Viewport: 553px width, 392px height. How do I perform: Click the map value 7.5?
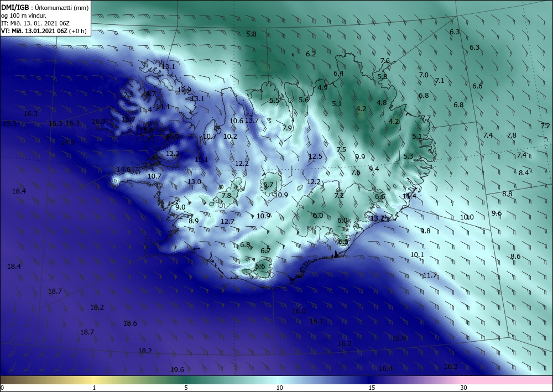pos(341,149)
